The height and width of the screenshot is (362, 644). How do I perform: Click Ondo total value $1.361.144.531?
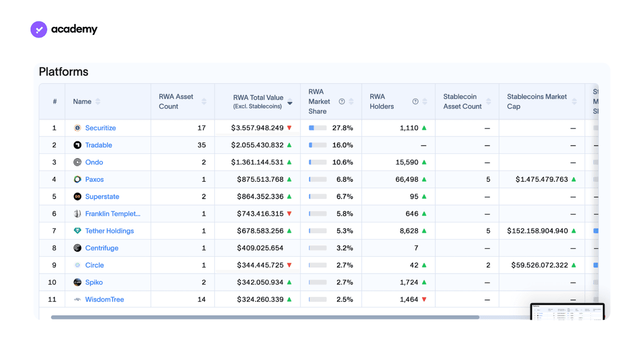(258, 162)
